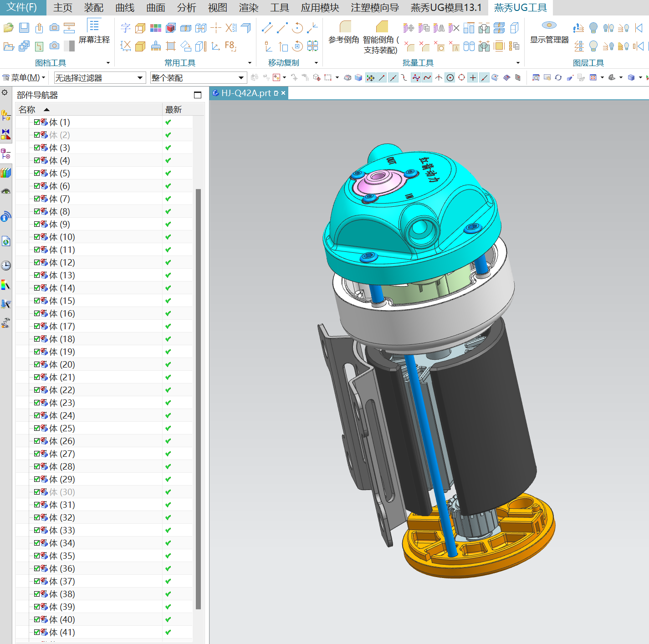Expand the 常用工具 group options arrow
This screenshot has height=644, width=649.
(x=250, y=63)
